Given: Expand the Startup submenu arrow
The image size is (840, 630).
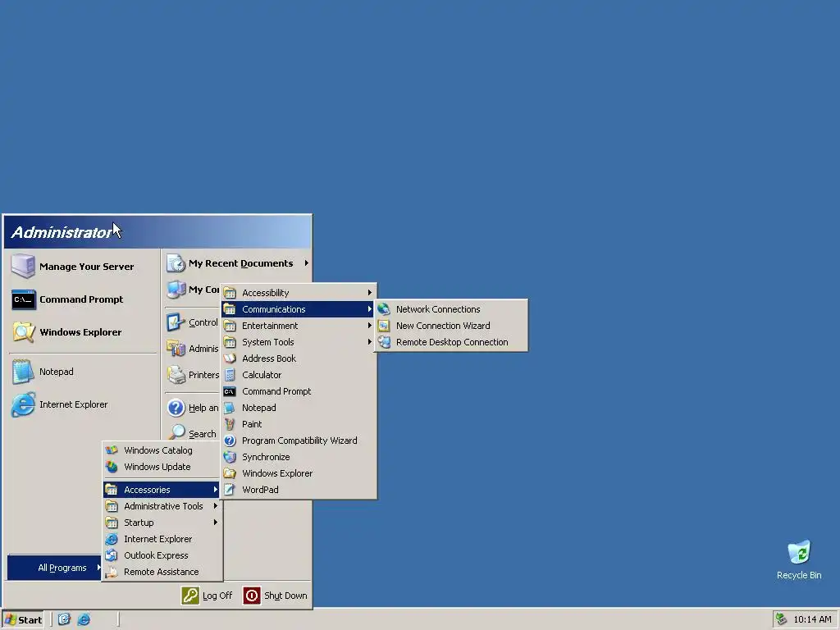Looking at the screenshot, I should click(x=216, y=523).
